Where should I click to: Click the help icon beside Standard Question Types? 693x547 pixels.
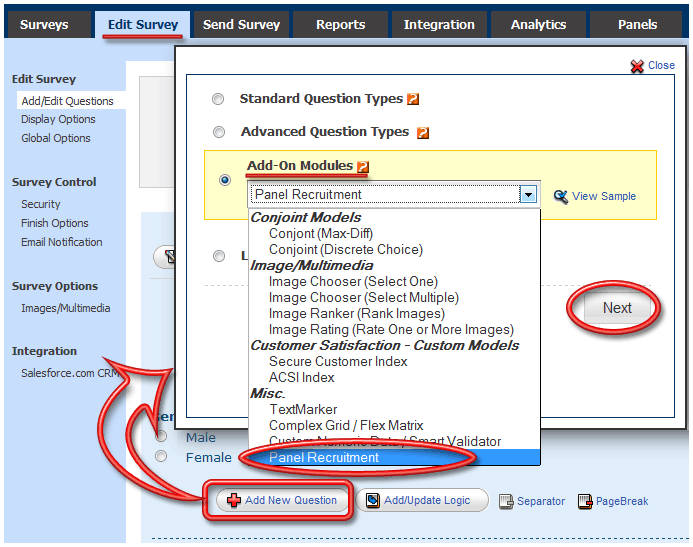click(413, 100)
